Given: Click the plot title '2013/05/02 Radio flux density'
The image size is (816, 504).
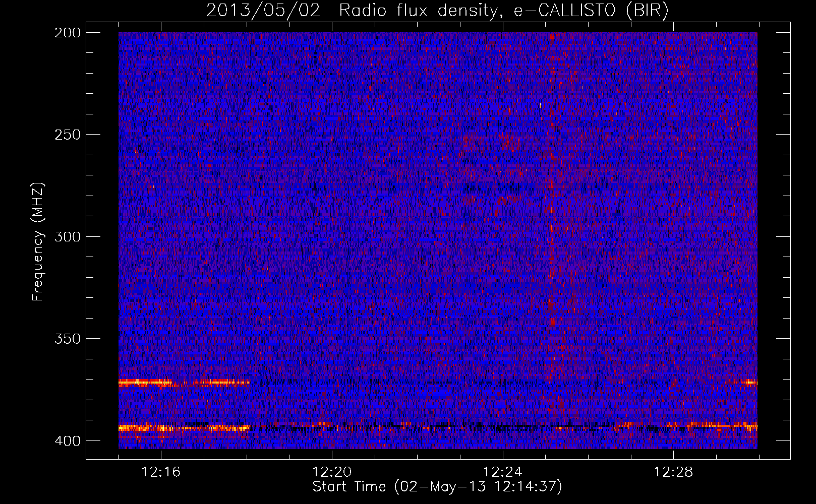Looking at the screenshot, I should pyautogui.click(x=438, y=11).
